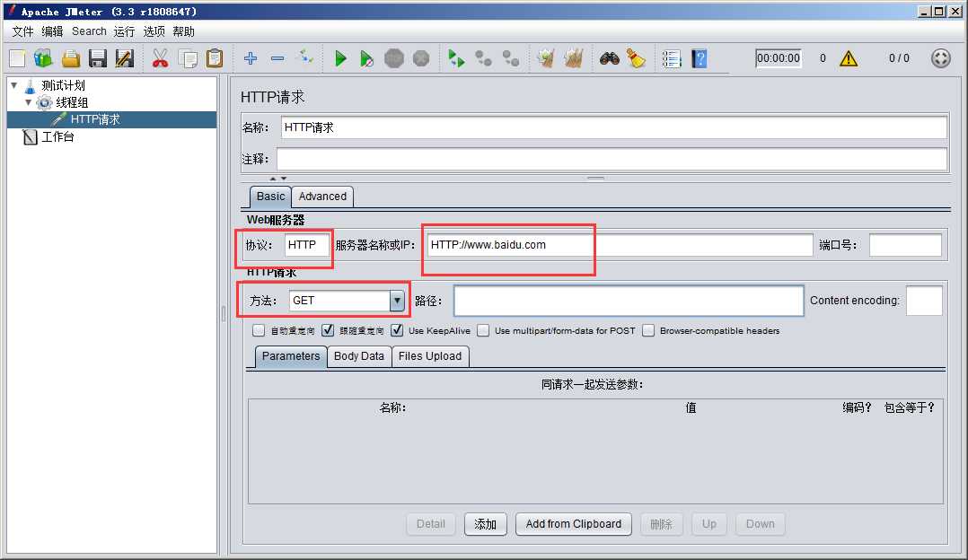Reset search with the brush icon

(x=636, y=58)
